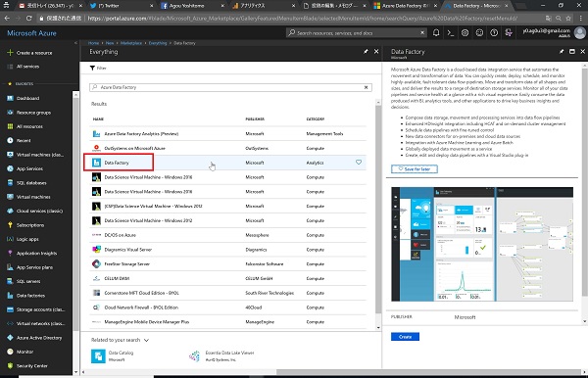Select Marketplace in the breadcrumb

point(131,43)
